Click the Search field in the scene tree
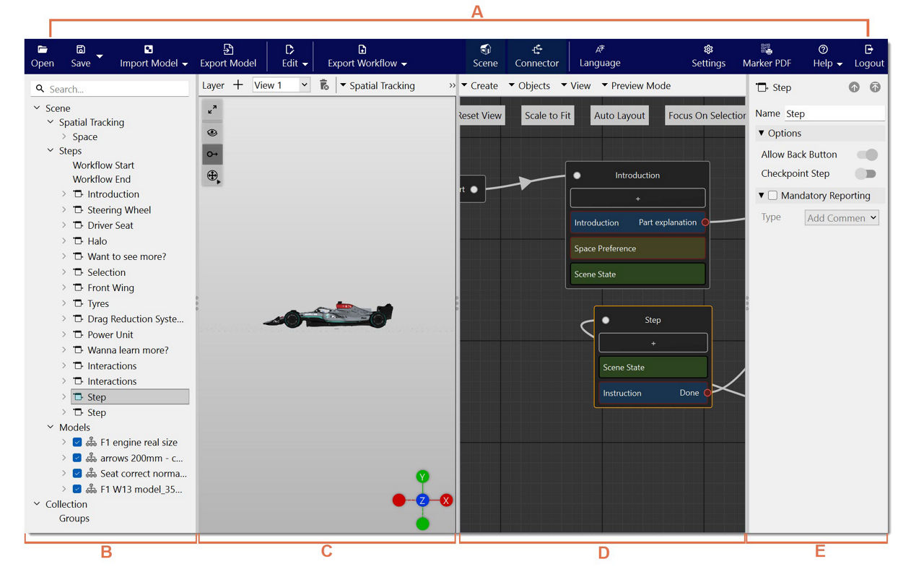The width and height of the screenshot is (924, 577). (x=110, y=89)
